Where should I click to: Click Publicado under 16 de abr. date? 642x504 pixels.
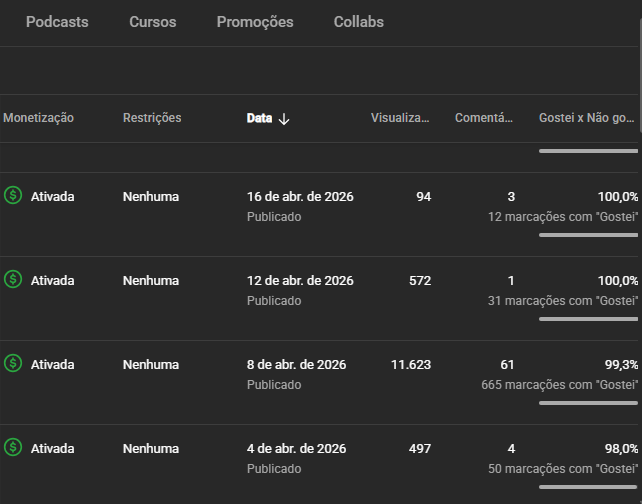274,217
